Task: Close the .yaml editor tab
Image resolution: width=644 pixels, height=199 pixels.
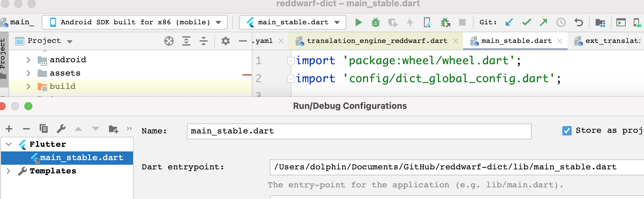Action: click(281, 41)
